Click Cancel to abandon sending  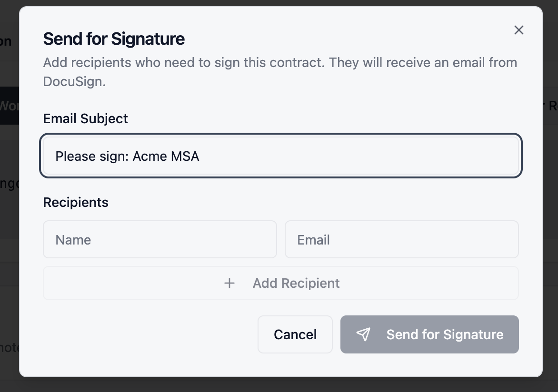(295, 334)
